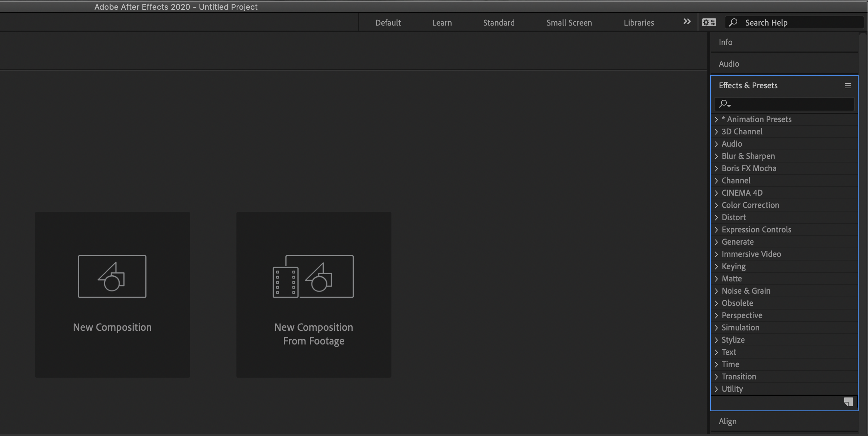
Task: Switch to the Standard workspace
Action: pyautogui.click(x=499, y=23)
